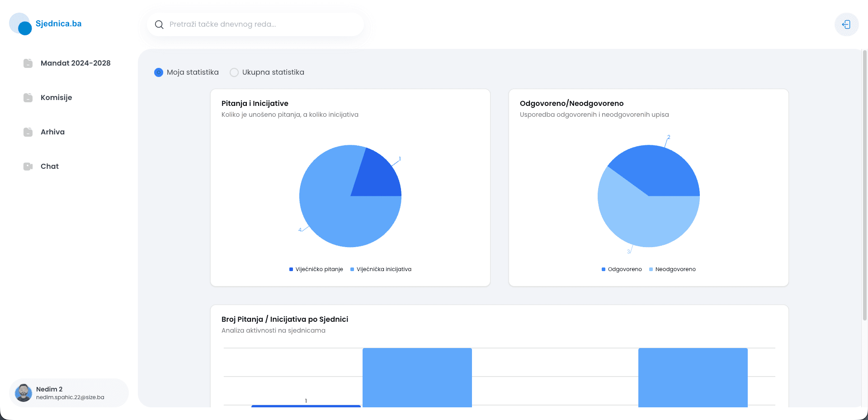868x420 pixels.
Task: Select the Moja statistika radio button
Action: pos(158,72)
